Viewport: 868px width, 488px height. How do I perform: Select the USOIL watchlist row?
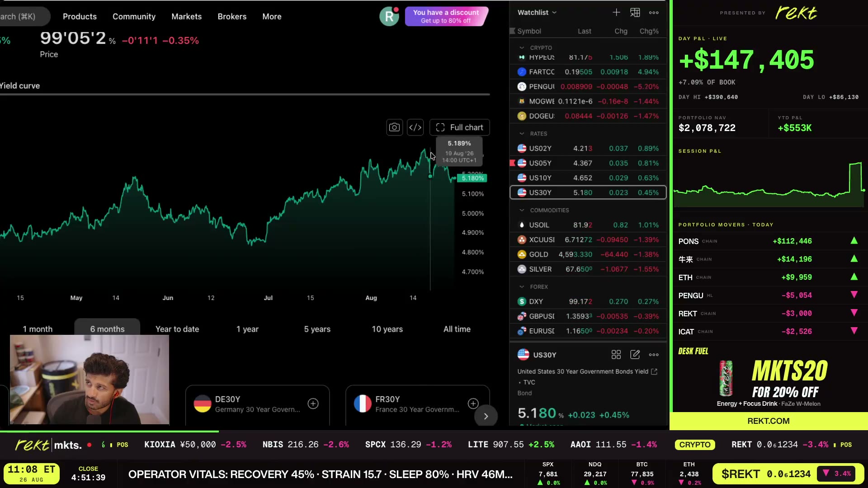coord(588,225)
